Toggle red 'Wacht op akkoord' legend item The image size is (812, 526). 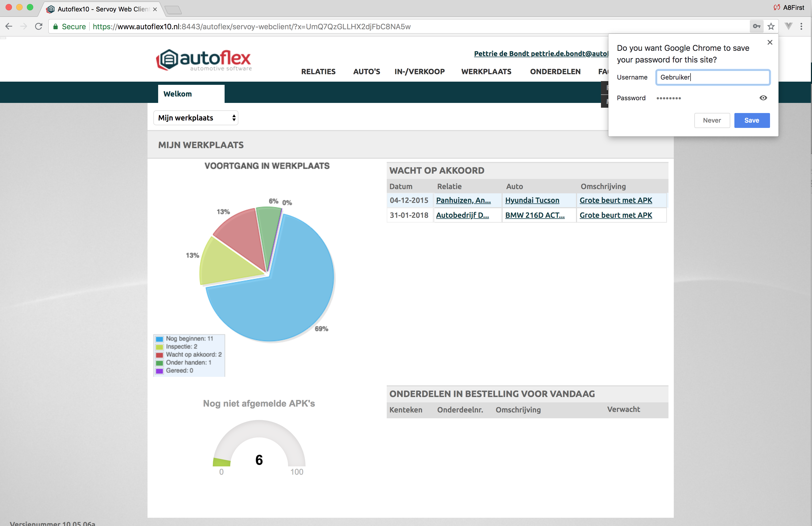click(193, 355)
